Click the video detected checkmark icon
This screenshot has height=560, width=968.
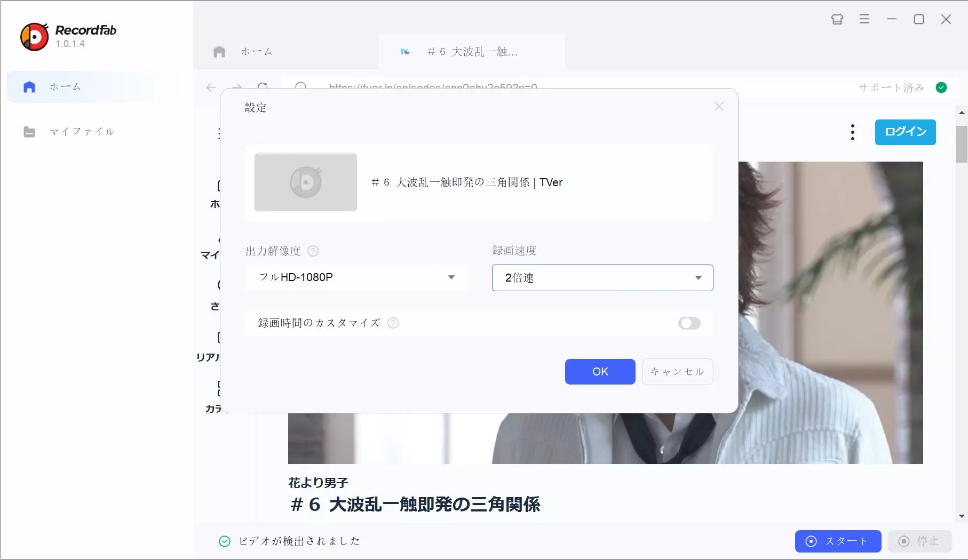[x=225, y=541]
